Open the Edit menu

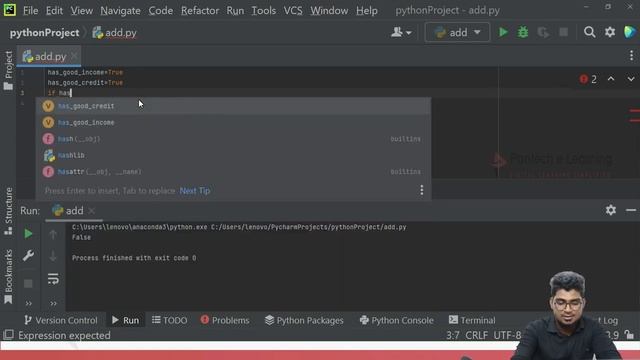(x=54, y=10)
